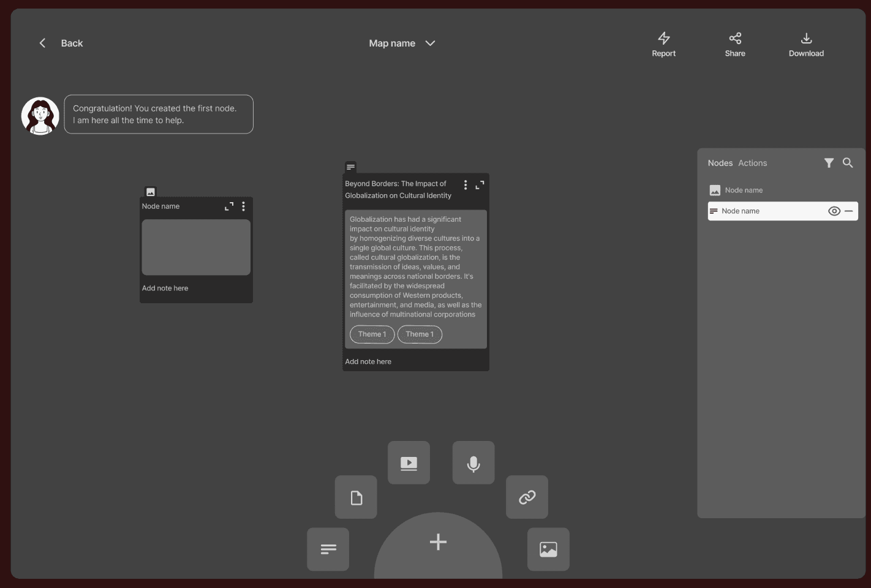The image size is (871, 588).
Task: Add a link node
Action: click(x=527, y=497)
